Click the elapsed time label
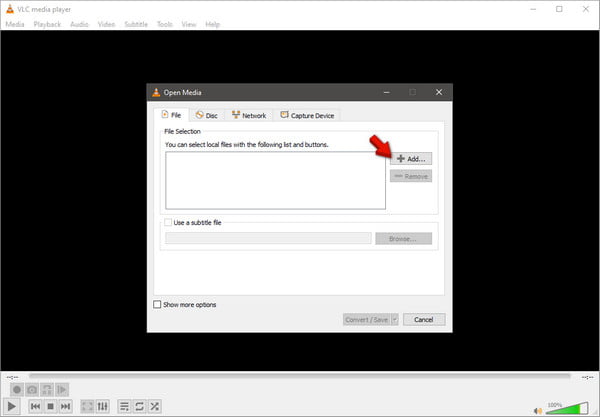The height and width of the screenshot is (417, 600). (x=12, y=377)
